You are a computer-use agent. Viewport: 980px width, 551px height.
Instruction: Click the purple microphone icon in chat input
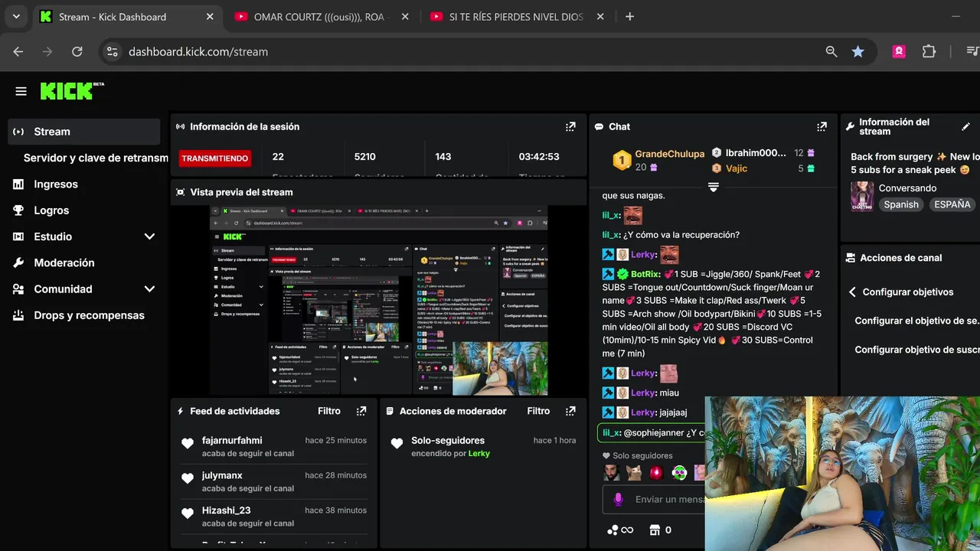point(618,500)
